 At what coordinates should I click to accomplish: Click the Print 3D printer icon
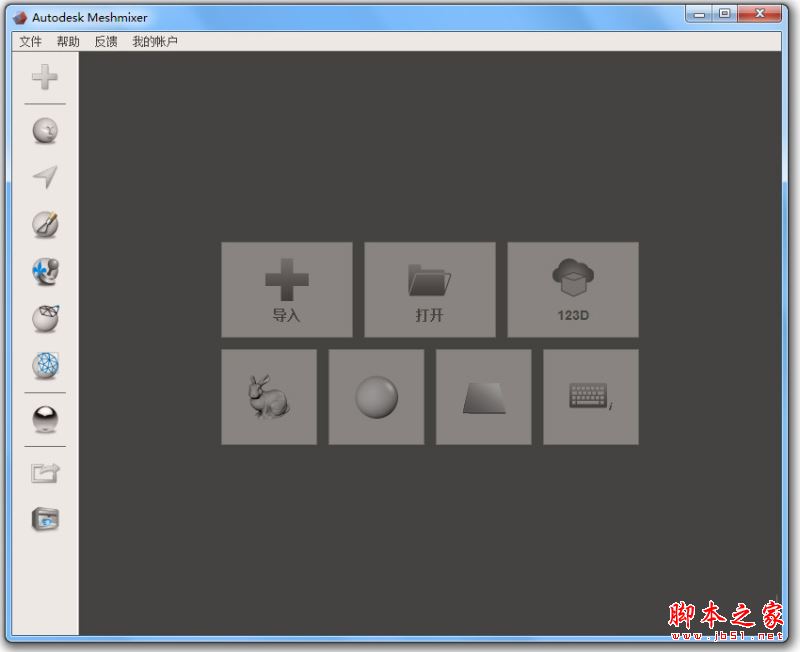click(45, 519)
